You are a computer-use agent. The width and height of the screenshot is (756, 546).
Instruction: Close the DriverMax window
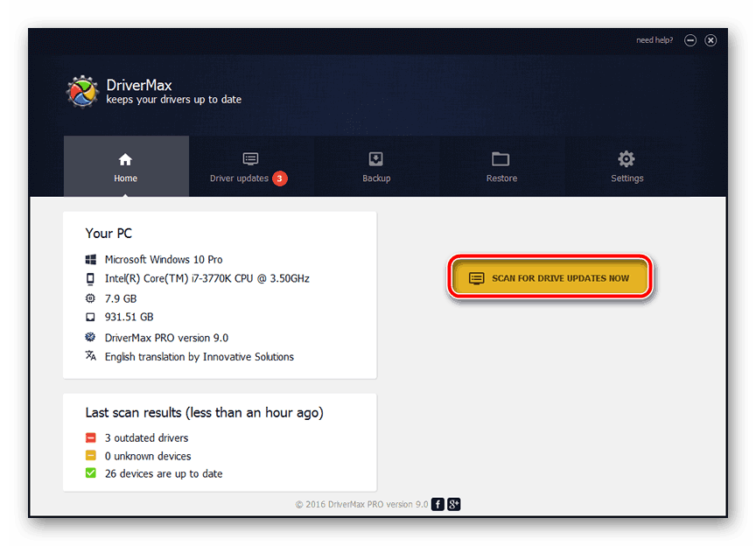pyautogui.click(x=710, y=40)
